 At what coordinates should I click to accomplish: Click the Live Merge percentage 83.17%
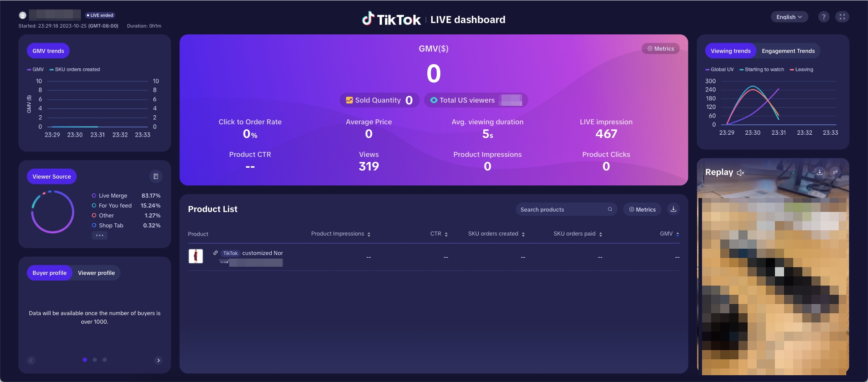[151, 196]
